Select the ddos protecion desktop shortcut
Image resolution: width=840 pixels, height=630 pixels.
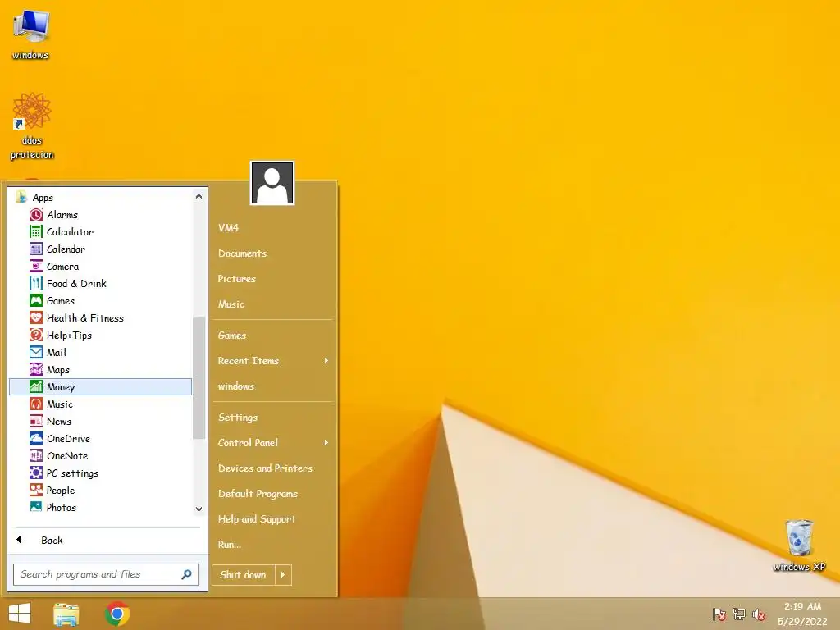click(32, 126)
